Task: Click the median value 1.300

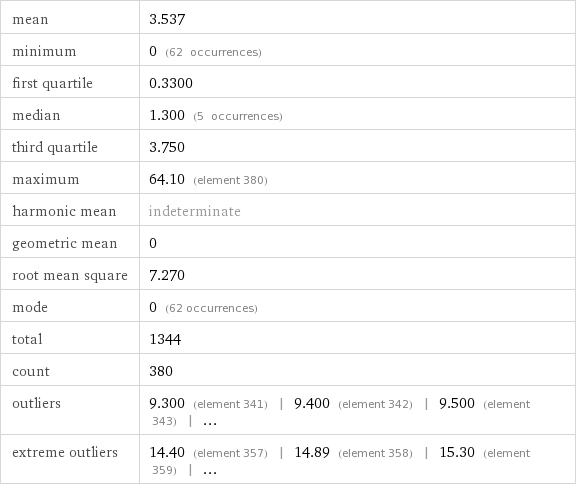Action: [x=167, y=115]
